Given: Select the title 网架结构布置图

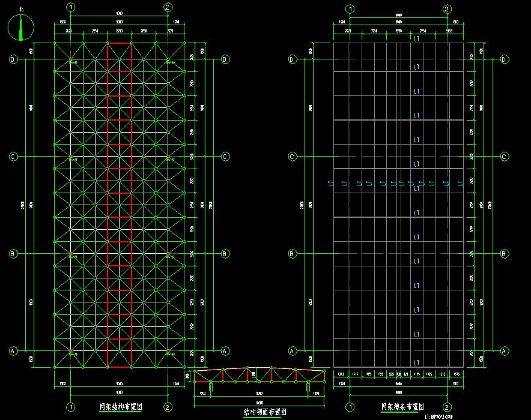Looking at the screenshot, I should [121, 407].
